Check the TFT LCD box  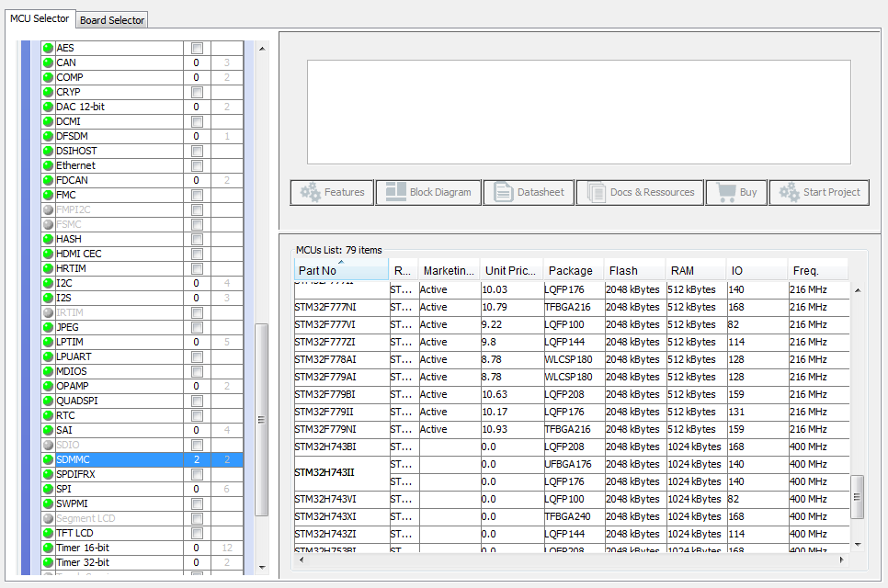pyautogui.click(x=197, y=534)
